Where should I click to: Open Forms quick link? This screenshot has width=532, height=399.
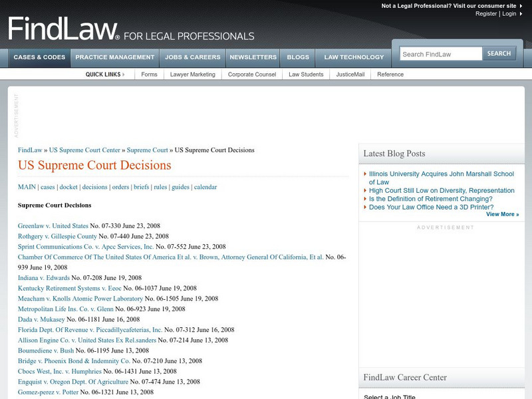(149, 74)
